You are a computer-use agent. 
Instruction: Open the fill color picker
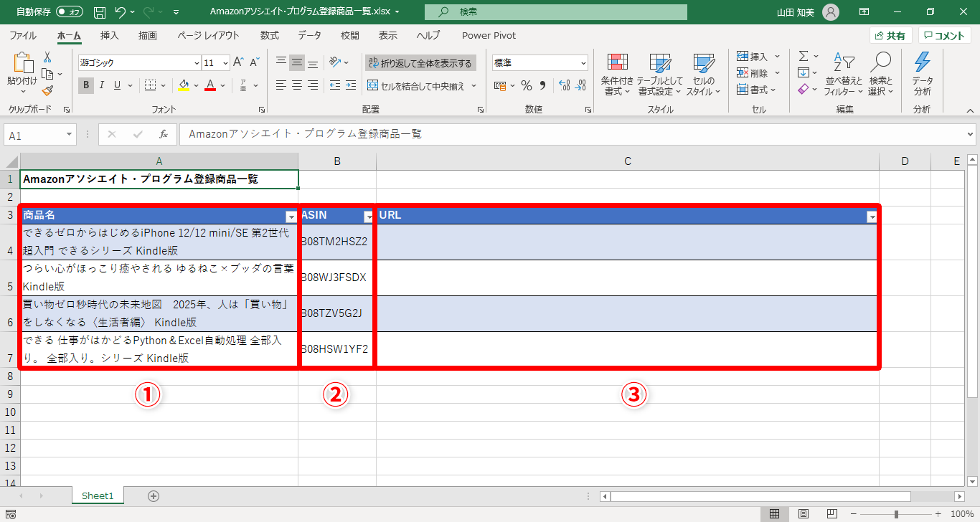(194, 86)
